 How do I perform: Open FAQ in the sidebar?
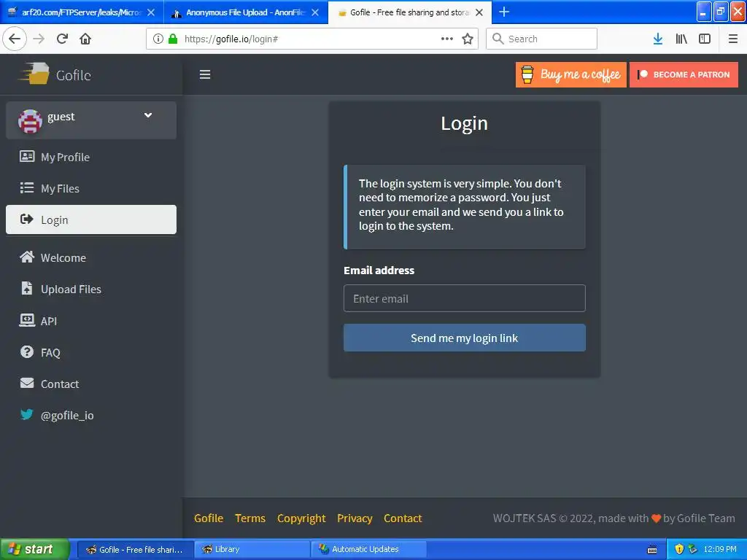91,352
